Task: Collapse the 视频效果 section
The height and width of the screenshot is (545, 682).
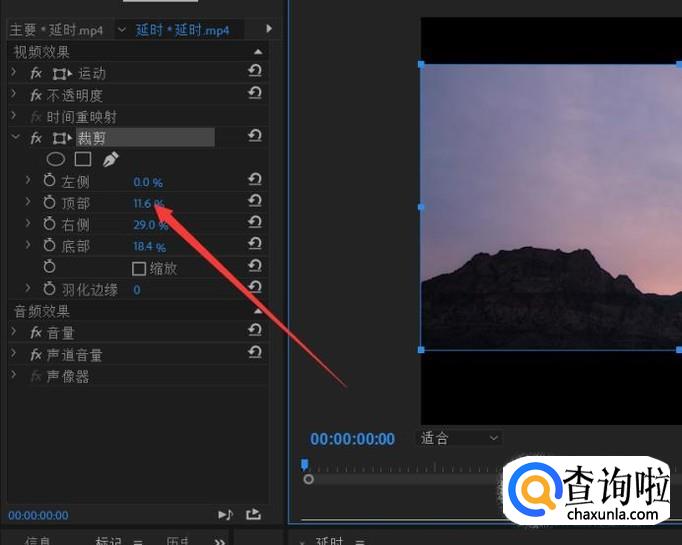Action: 258,52
